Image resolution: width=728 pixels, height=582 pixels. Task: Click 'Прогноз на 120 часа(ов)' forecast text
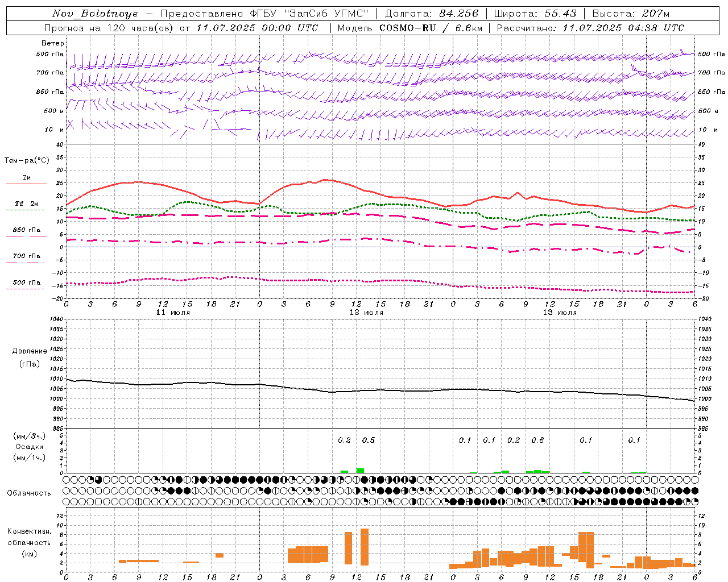[x=109, y=28]
